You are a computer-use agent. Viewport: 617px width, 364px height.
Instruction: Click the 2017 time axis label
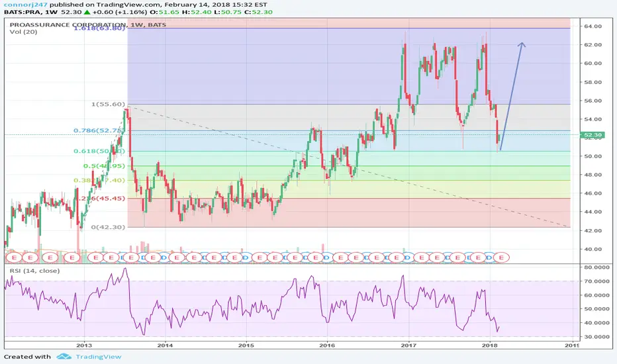click(409, 345)
